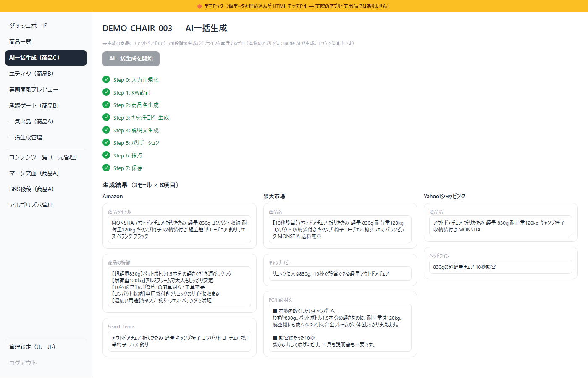588x378 pixels.
Task: Open 一括生成管理 in the sidebar
Action: click(46, 137)
